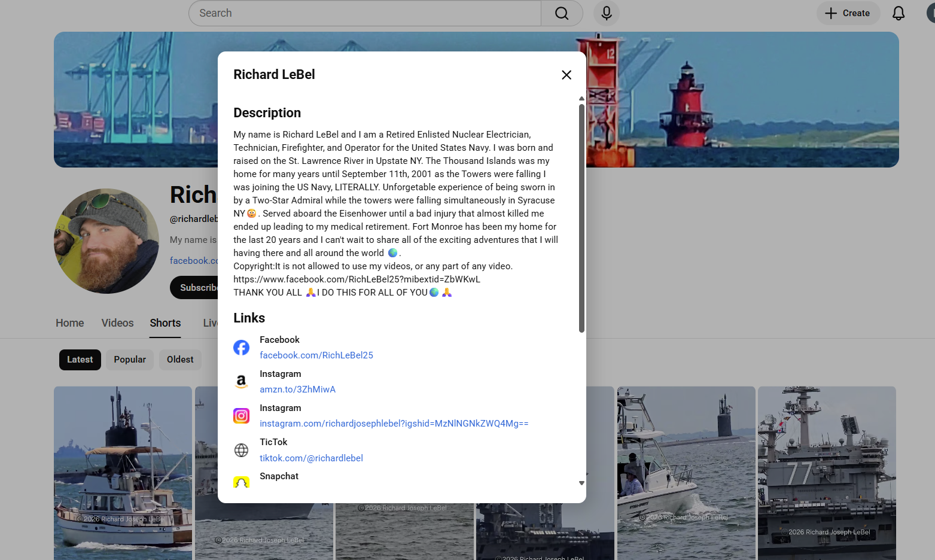The width and height of the screenshot is (935, 560).
Task: Open the facebook.com/RichLeBel25 link
Action: tap(316, 355)
